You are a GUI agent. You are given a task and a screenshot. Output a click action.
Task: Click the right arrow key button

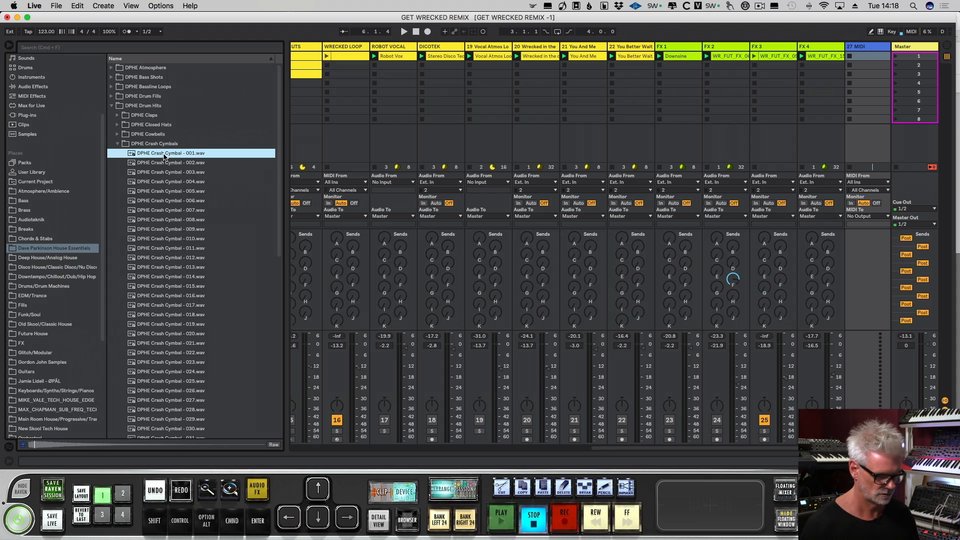347,518
